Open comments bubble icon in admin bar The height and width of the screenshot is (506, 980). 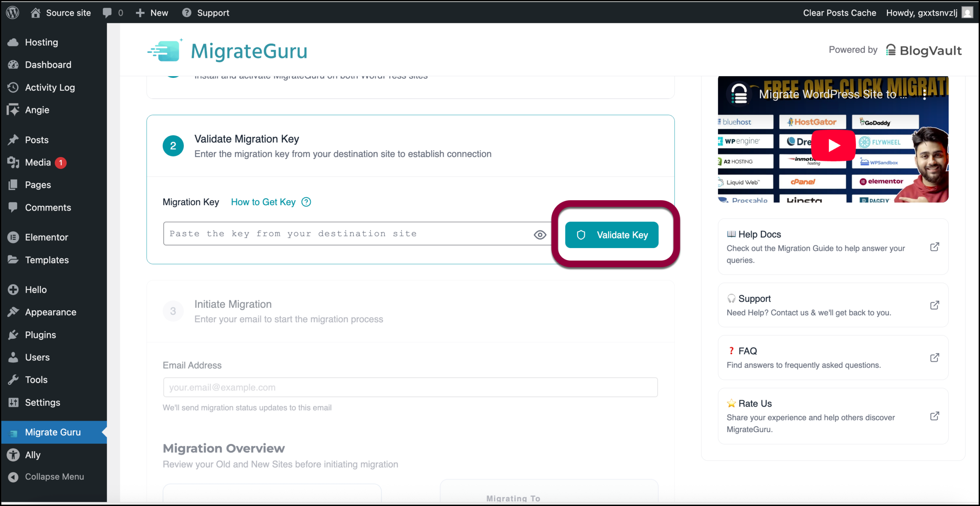tap(108, 13)
